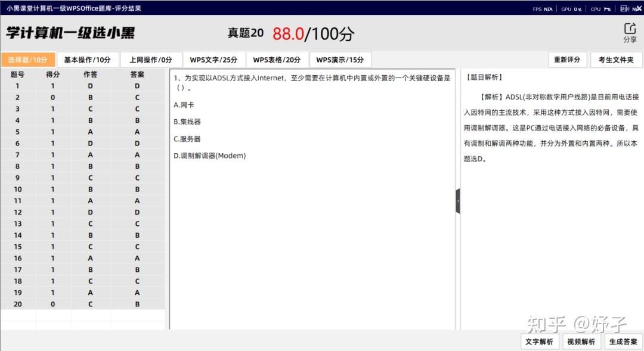Click 重新评分 to rescore

(x=568, y=59)
